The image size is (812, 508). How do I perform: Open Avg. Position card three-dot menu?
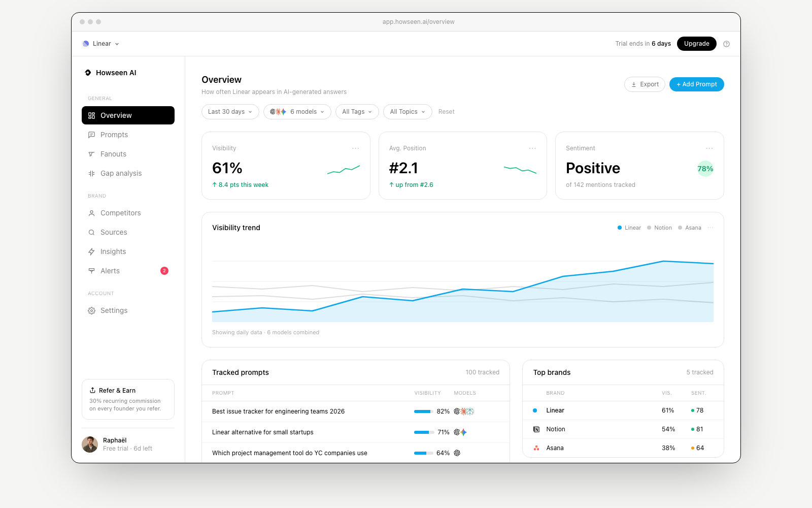point(532,148)
